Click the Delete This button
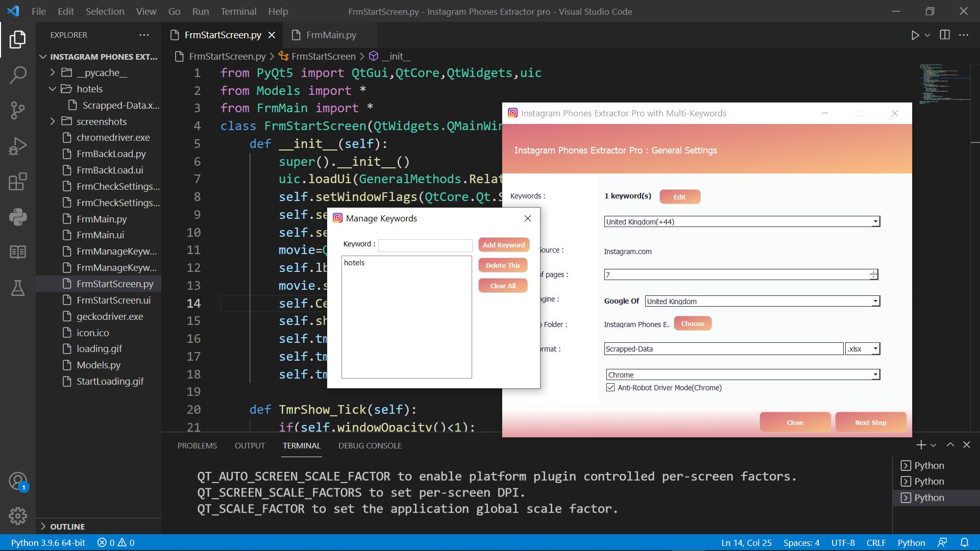 (503, 265)
